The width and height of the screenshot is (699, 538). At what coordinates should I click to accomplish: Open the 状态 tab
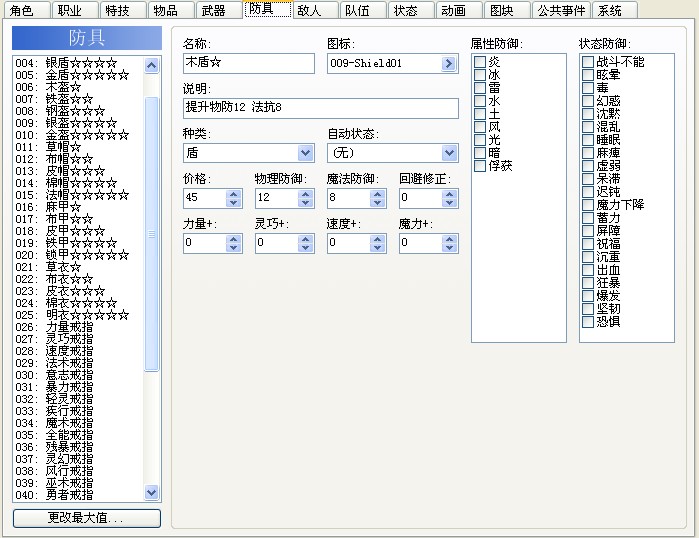(x=412, y=10)
